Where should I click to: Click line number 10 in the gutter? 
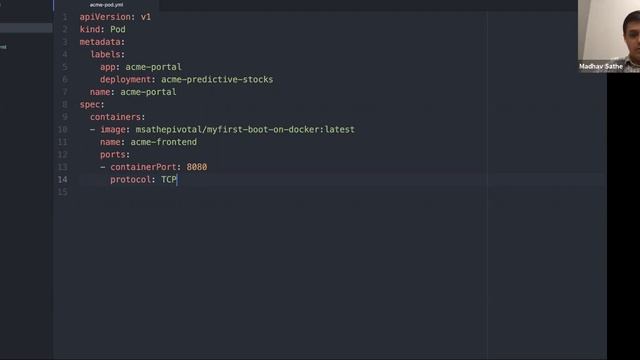pyautogui.click(x=62, y=129)
